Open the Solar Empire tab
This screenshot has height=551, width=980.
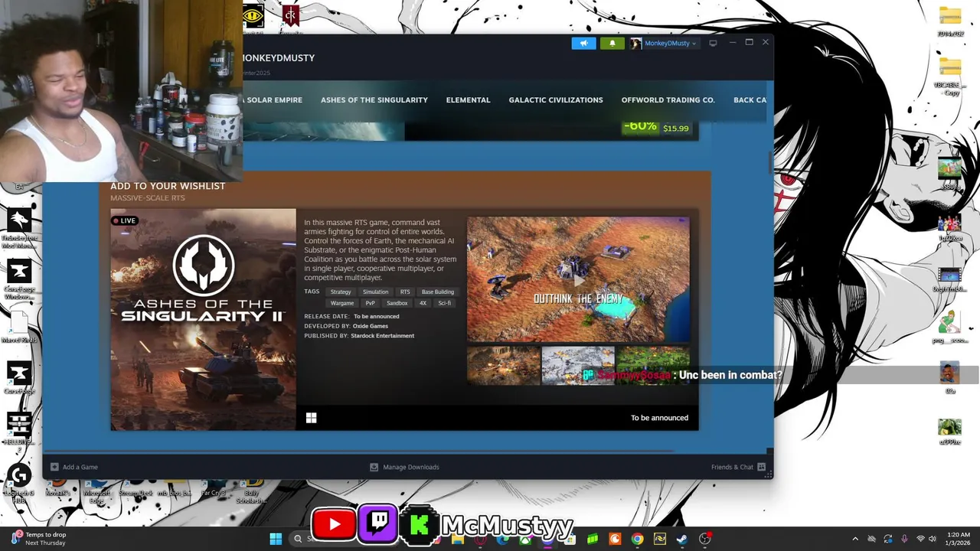click(272, 100)
